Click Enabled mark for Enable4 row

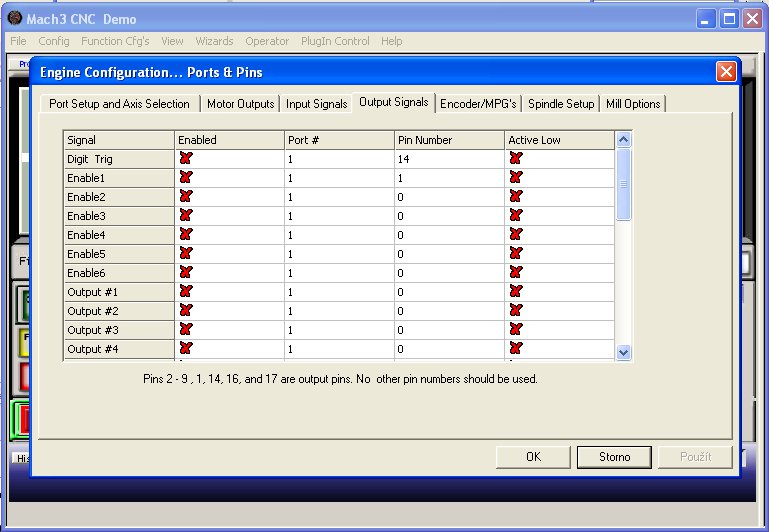pyautogui.click(x=185, y=235)
